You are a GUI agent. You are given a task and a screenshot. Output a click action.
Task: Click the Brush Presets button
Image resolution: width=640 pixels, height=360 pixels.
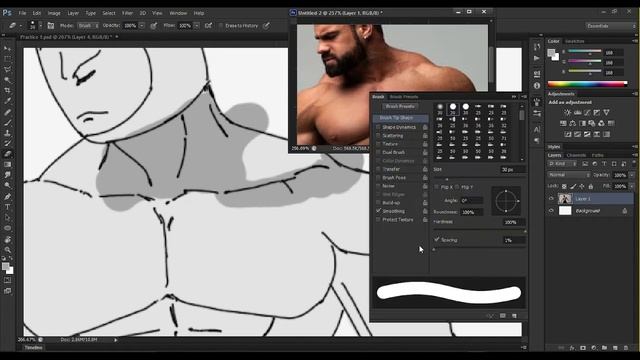[x=400, y=106]
